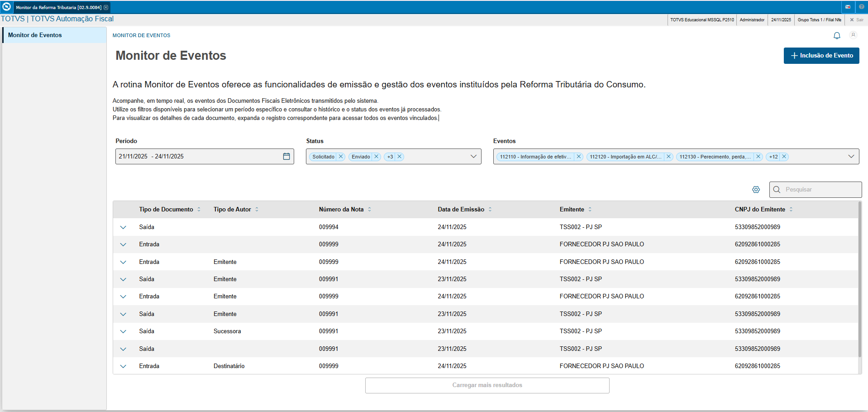Sort by Tipo de Autor column
Screen dimensions: 868x412
(257, 210)
